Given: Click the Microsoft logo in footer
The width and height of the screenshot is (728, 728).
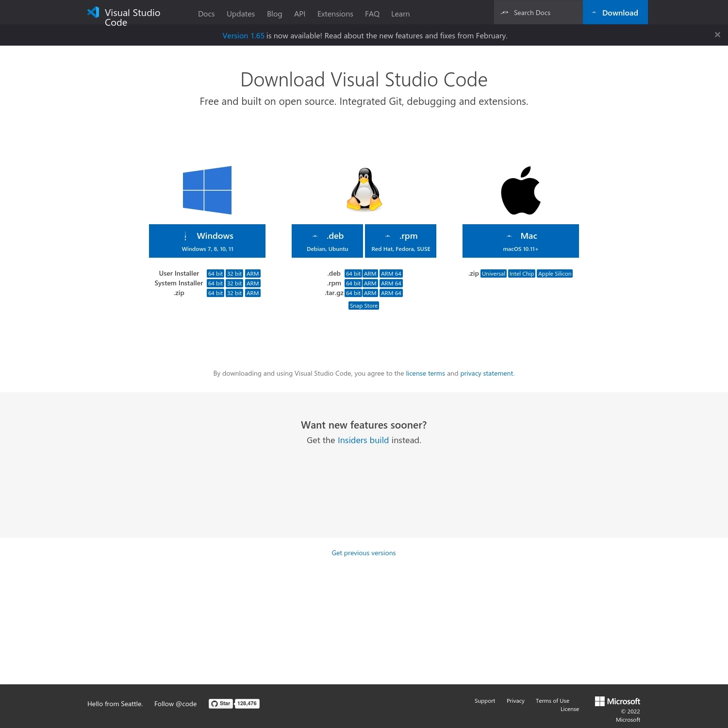Looking at the screenshot, I should click(617, 701).
